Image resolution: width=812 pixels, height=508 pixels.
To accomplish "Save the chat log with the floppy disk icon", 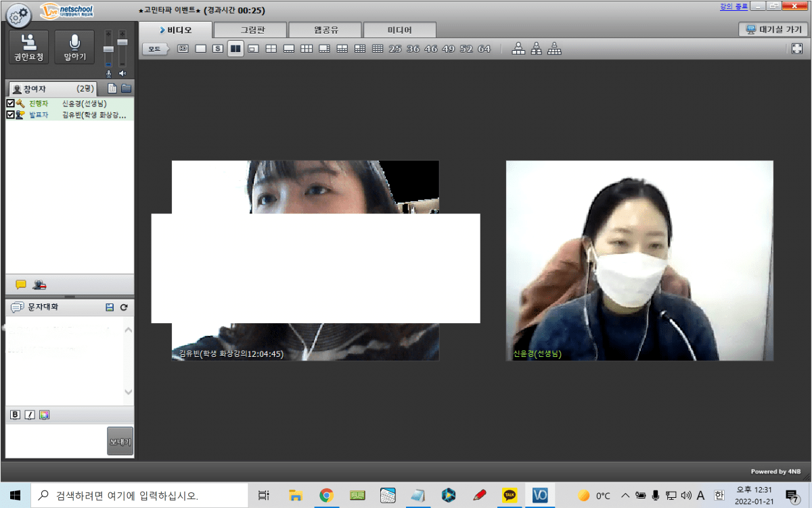I will [x=110, y=308].
